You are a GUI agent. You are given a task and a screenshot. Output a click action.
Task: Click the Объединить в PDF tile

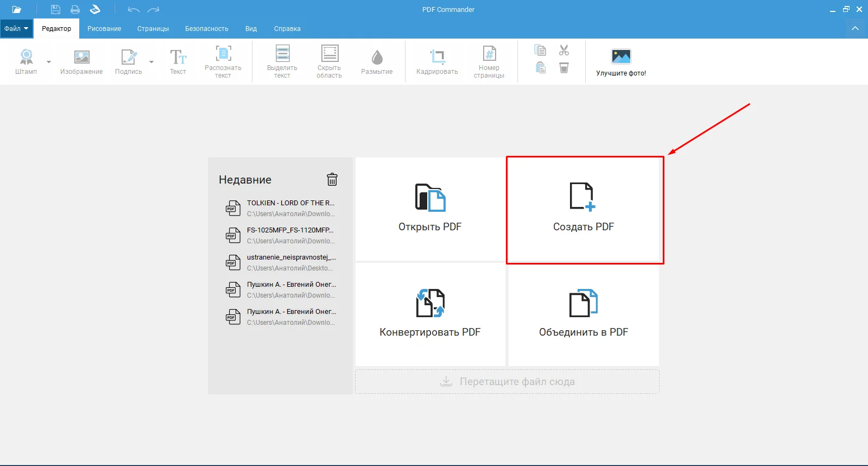pos(584,314)
